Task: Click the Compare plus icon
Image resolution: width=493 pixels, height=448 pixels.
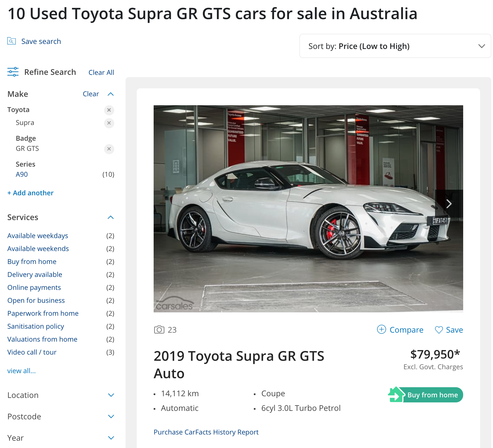Action: 381,329
